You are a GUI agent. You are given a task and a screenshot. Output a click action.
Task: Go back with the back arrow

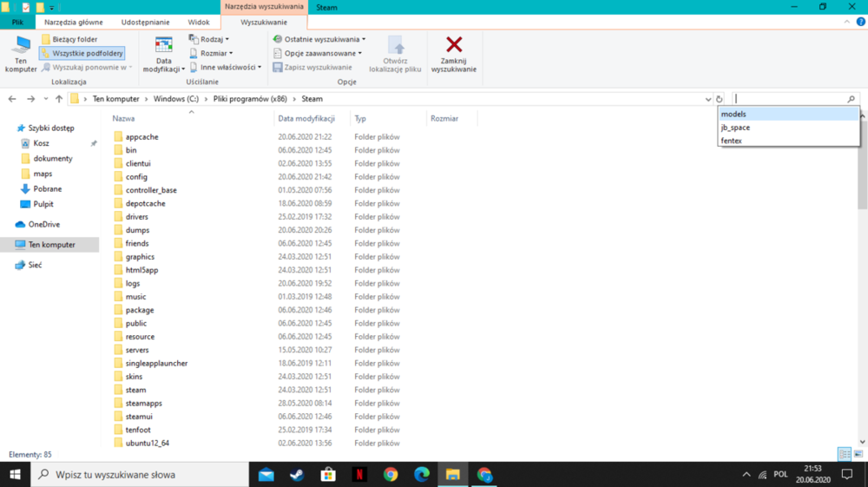click(x=12, y=99)
